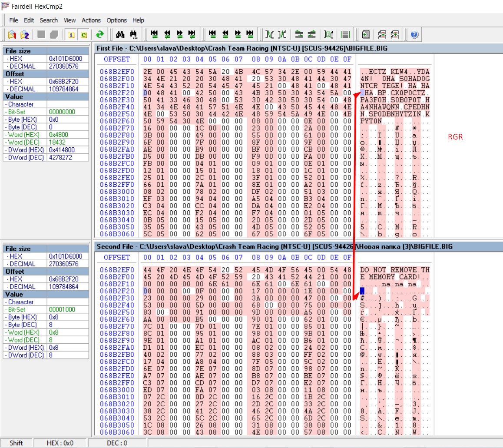Click align-down lines toolbar icon

coord(311,34)
